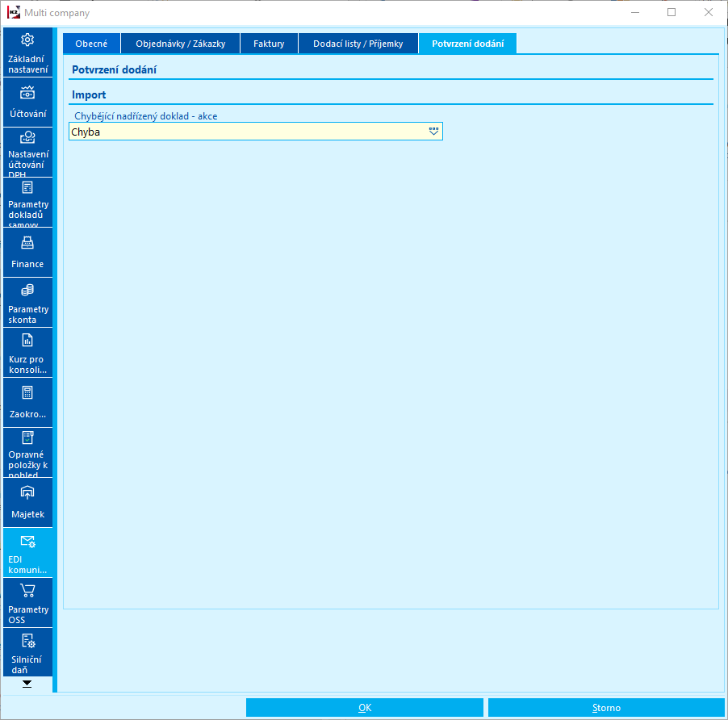728x720 pixels.
Task: Open the Faktury tab
Action: click(x=269, y=44)
